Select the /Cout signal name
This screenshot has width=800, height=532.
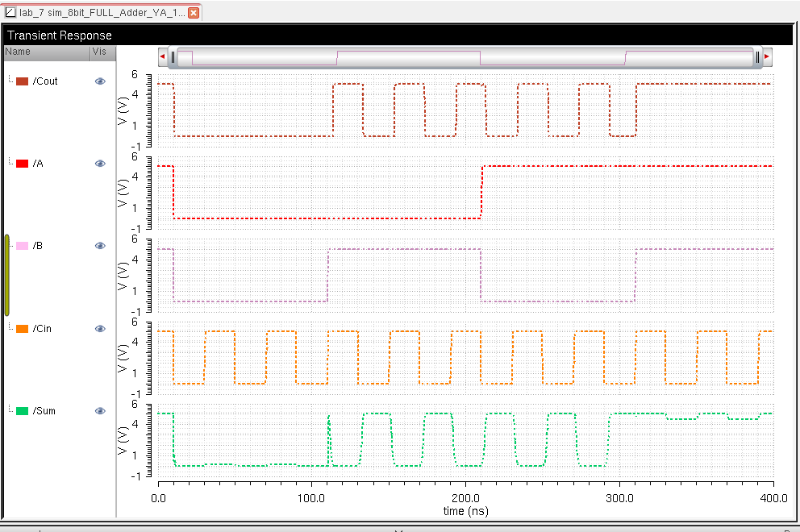tap(45, 81)
